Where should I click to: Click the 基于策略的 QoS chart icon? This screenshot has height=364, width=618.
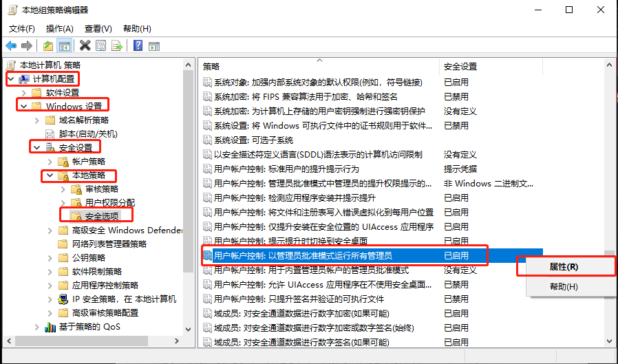click(50, 327)
